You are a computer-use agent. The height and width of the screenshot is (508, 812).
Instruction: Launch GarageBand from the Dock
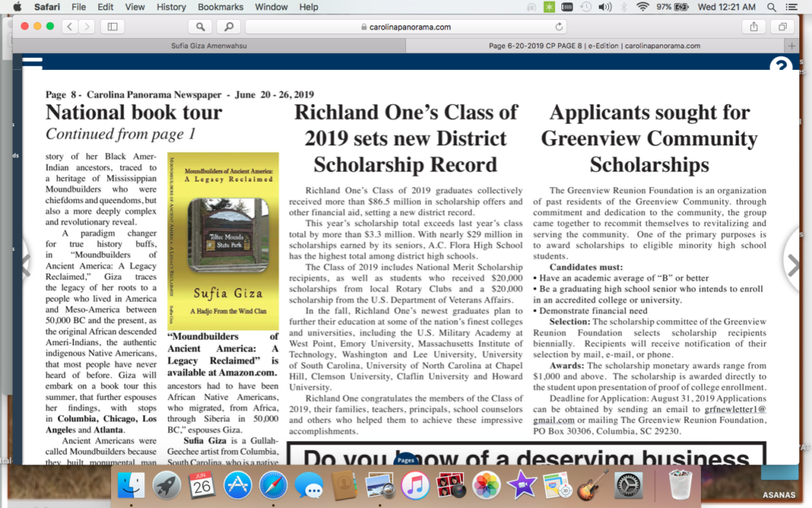point(592,486)
